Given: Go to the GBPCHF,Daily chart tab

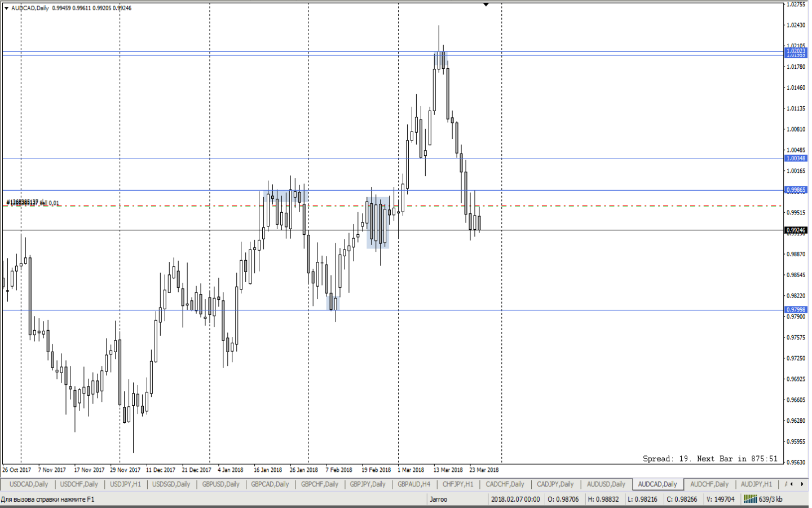Looking at the screenshot, I should coord(320,484).
